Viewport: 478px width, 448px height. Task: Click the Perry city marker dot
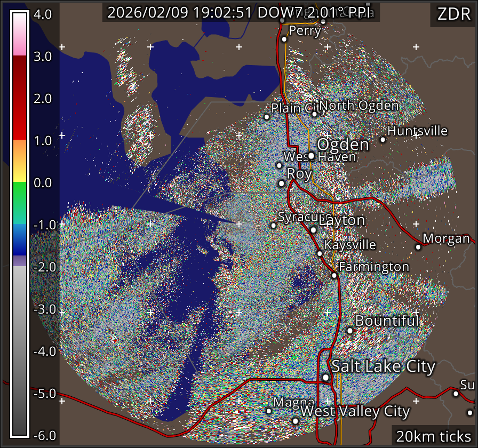pos(284,39)
